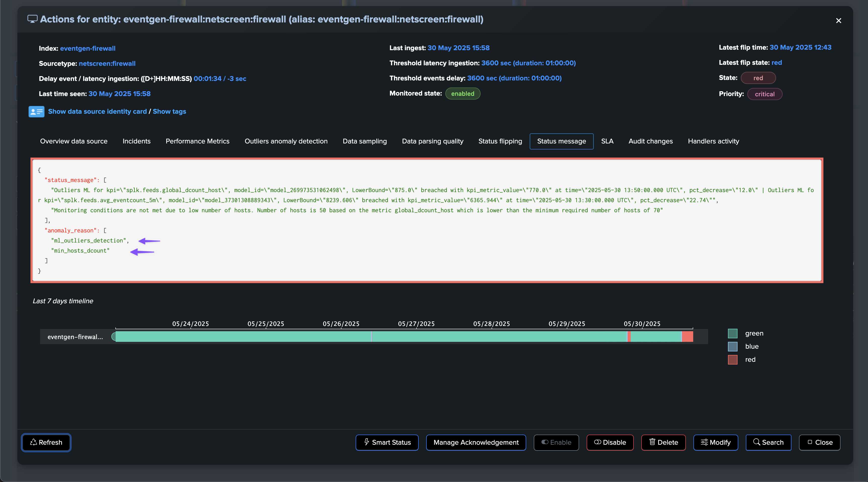Open Smart Status with lightning icon
Viewport: 868px width, 482px height.
tap(387, 442)
